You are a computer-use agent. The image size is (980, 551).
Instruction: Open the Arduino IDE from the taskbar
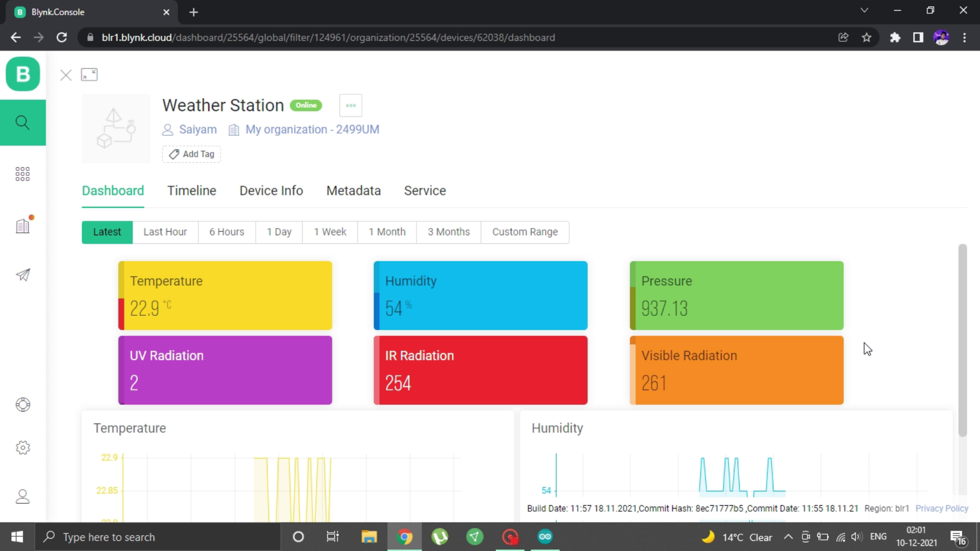pos(544,536)
